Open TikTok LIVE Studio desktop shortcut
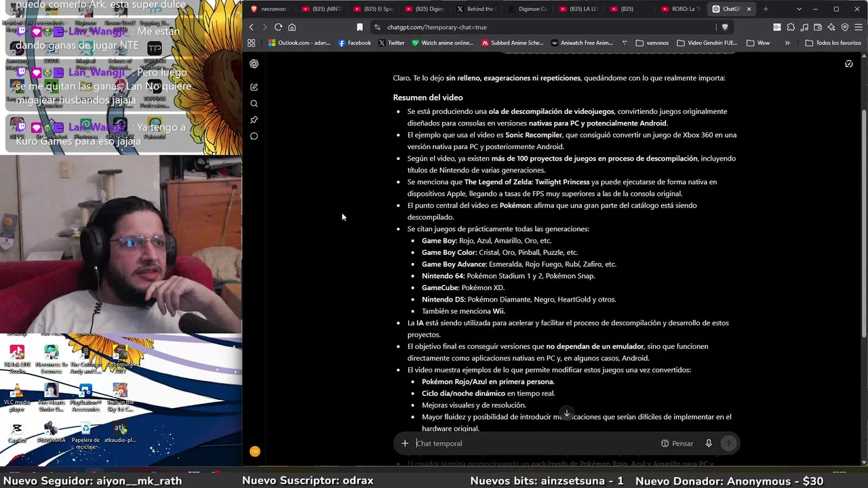868x488 pixels. [17, 358]
